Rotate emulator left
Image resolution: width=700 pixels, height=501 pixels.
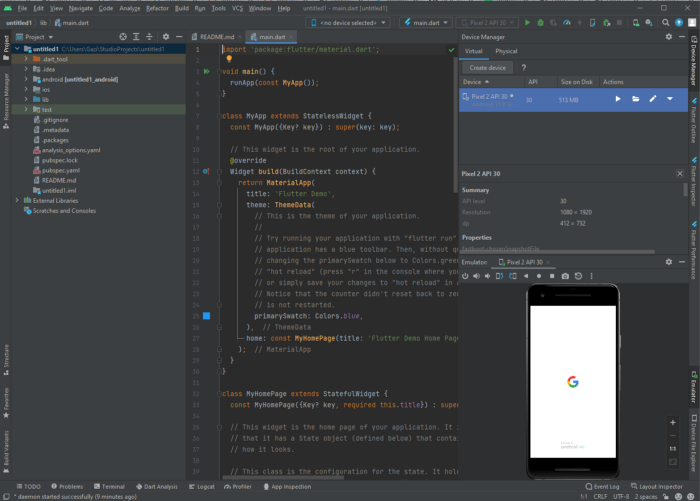pos(500,276)
